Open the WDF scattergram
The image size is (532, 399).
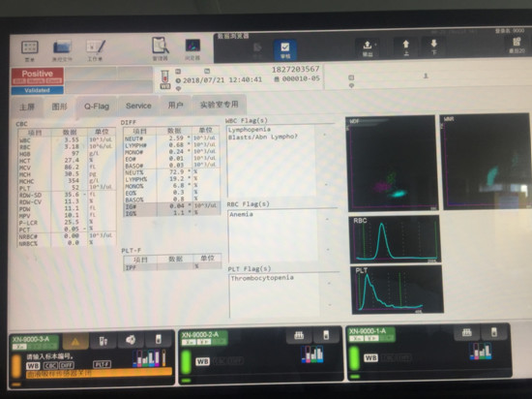tap(392, 164)
